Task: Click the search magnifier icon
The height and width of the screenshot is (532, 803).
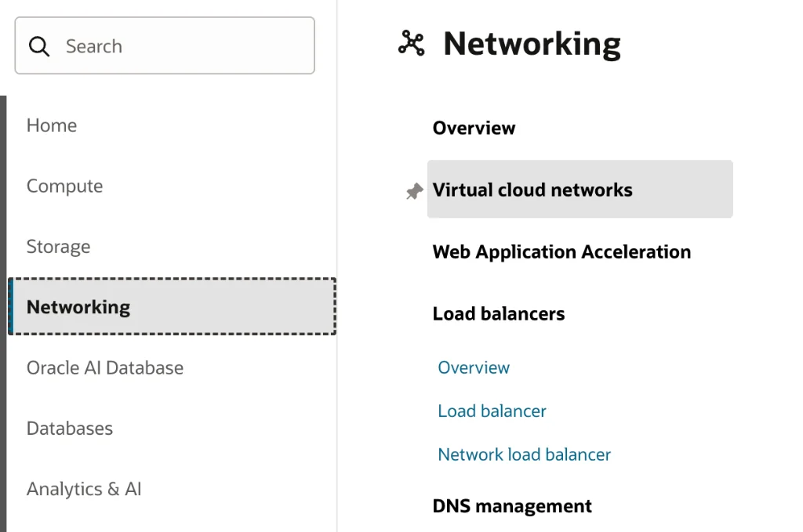Action: 39,45
